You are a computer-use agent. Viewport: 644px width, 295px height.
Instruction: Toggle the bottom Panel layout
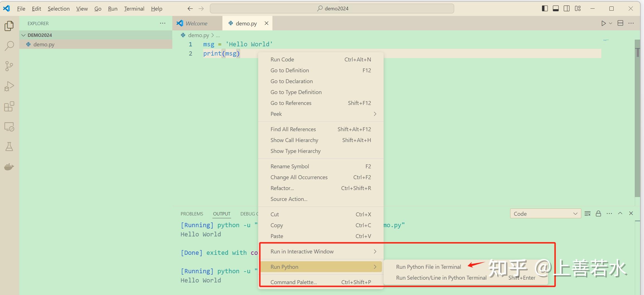click(556, 9)
